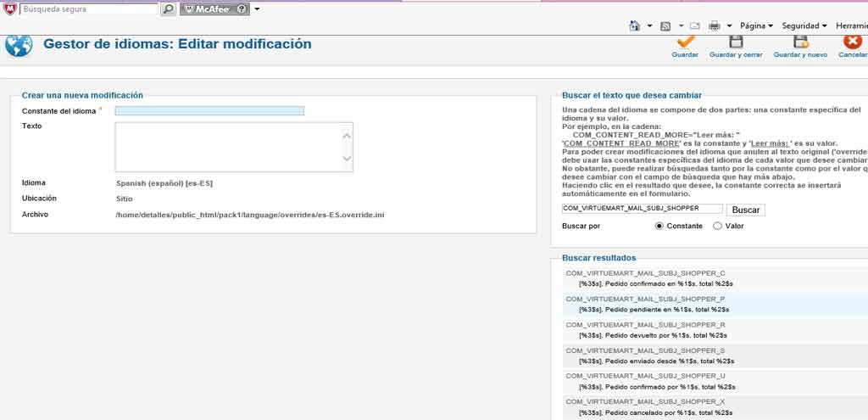Select result COM_VIRTUEMART_MAIL_SUBJ_SHOPPER_P
Image resolution: width=868 pixels, height=420 pixels.
click(645, 299)
